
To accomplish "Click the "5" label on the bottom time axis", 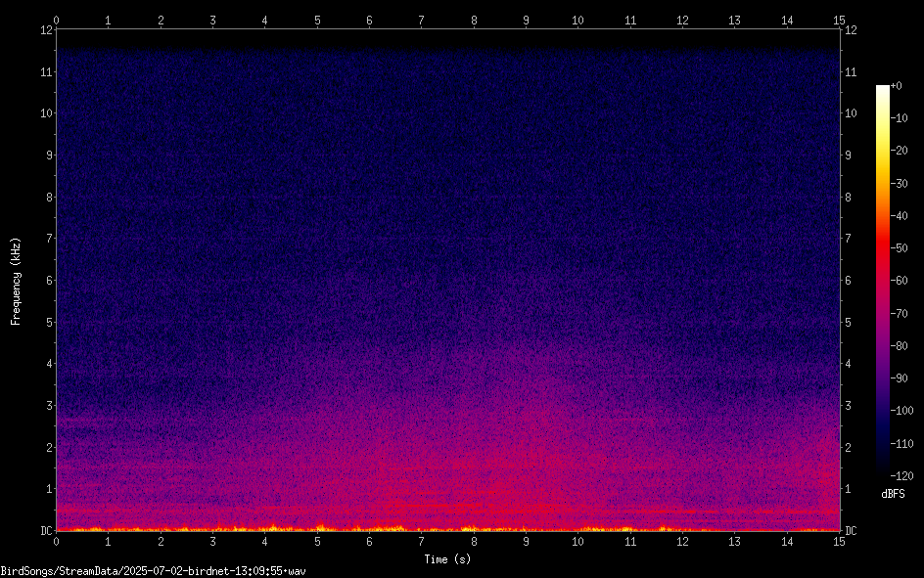I will pos(317,542).
